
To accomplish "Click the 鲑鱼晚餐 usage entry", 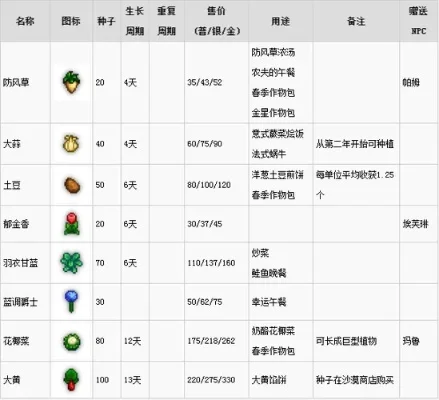I will (x=269, y=273).
